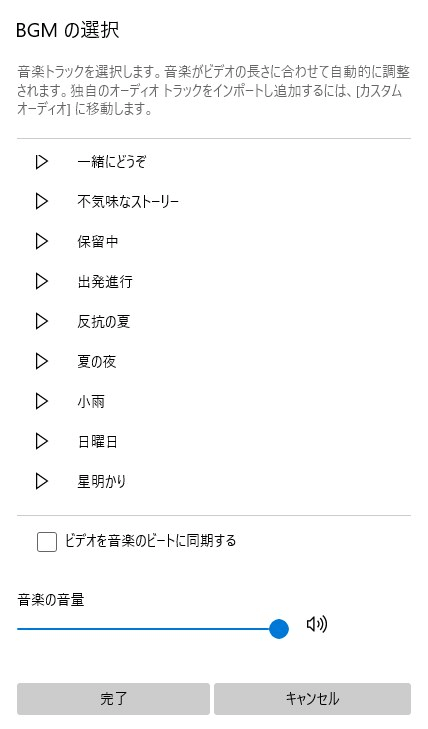Click the キャンセル button
The image size is (428, 729).
point(312,699)
